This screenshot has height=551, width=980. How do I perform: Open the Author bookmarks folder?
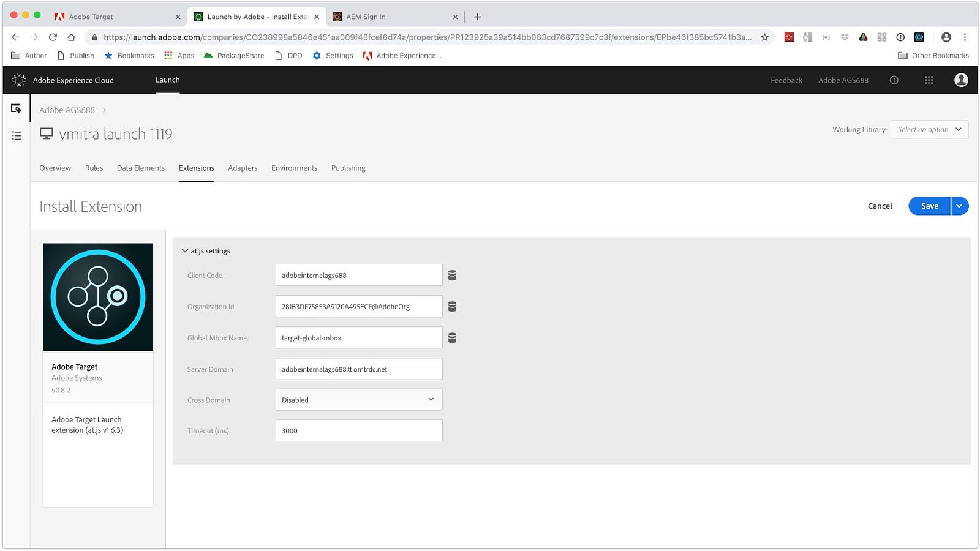click(29, 56)
